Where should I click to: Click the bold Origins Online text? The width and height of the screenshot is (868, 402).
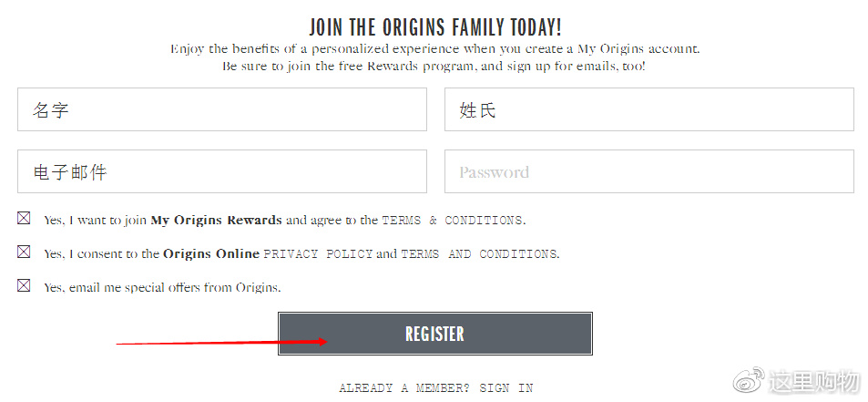[211, 253]
